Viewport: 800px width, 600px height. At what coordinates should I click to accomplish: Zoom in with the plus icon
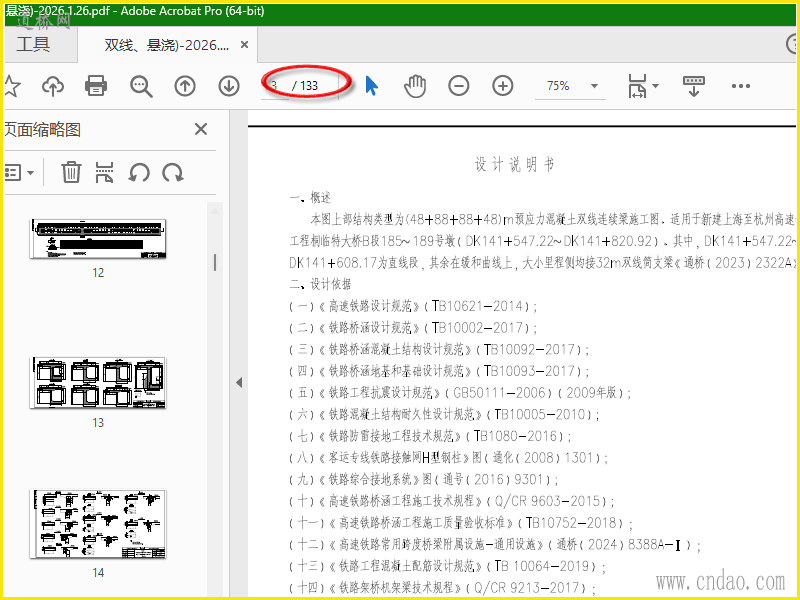point(503,86)
